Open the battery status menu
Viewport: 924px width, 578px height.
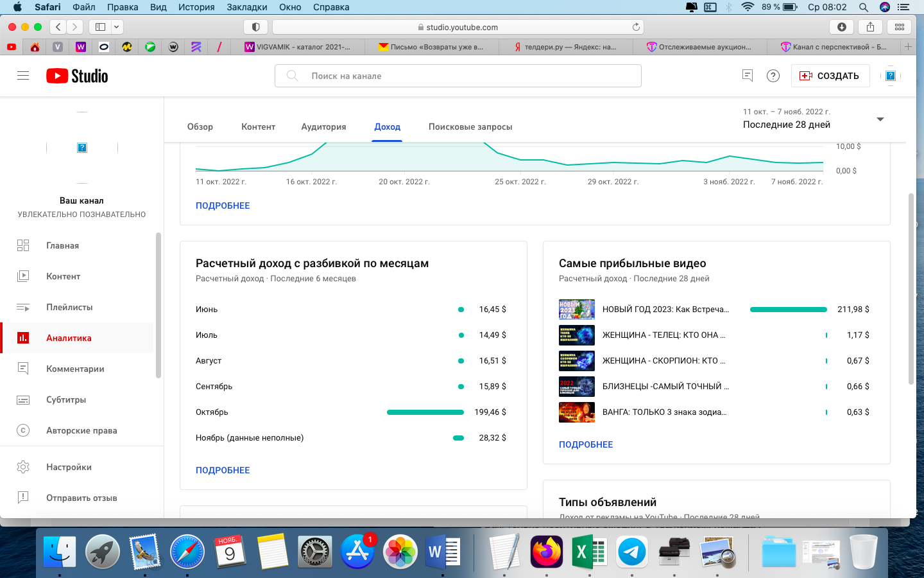click(790, 7)
